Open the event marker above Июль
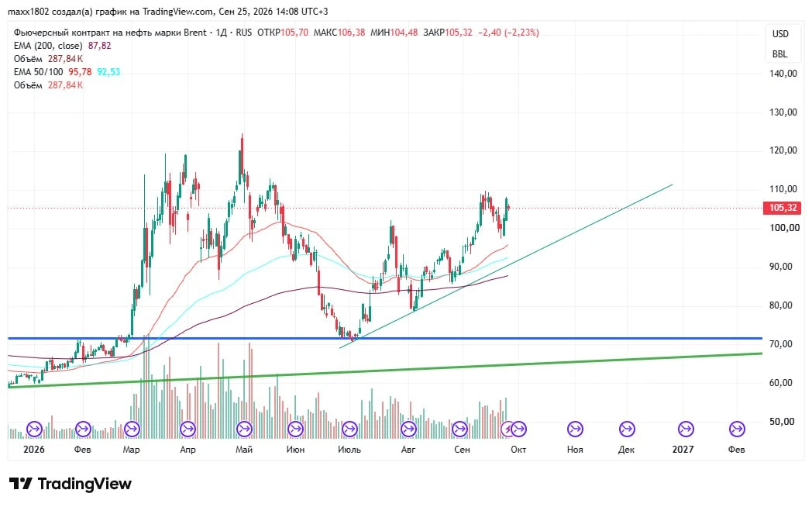Screen dimensions: 812x507 tap(349, 429)
